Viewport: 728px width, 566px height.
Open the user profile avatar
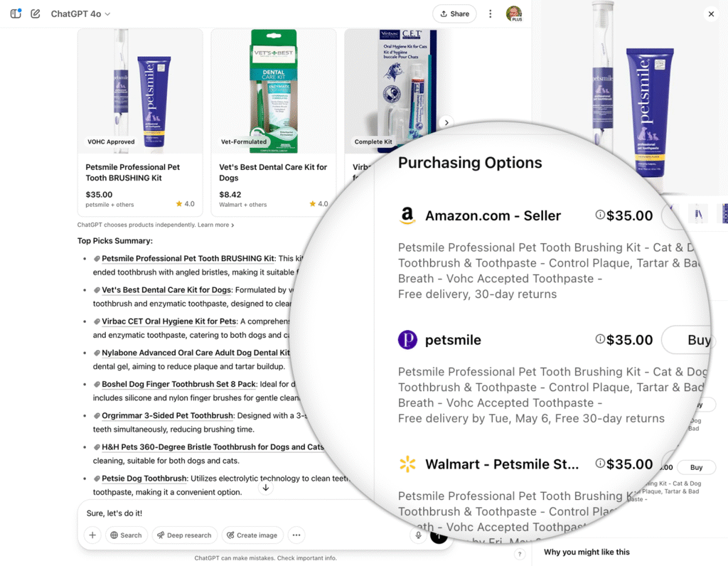pos(514,14)
